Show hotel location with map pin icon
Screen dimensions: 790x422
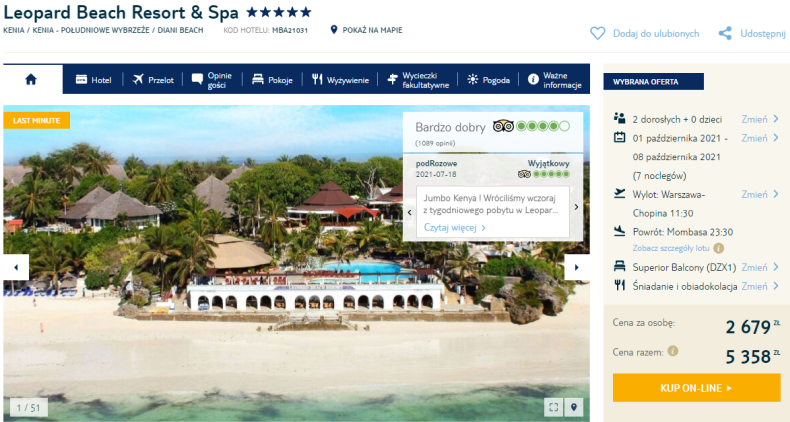[x=334, y=30]
